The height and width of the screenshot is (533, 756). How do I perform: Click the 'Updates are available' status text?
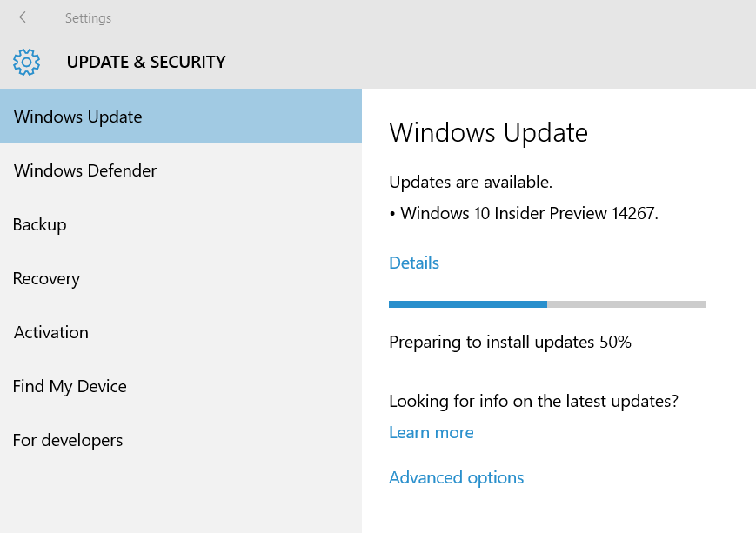471,182
